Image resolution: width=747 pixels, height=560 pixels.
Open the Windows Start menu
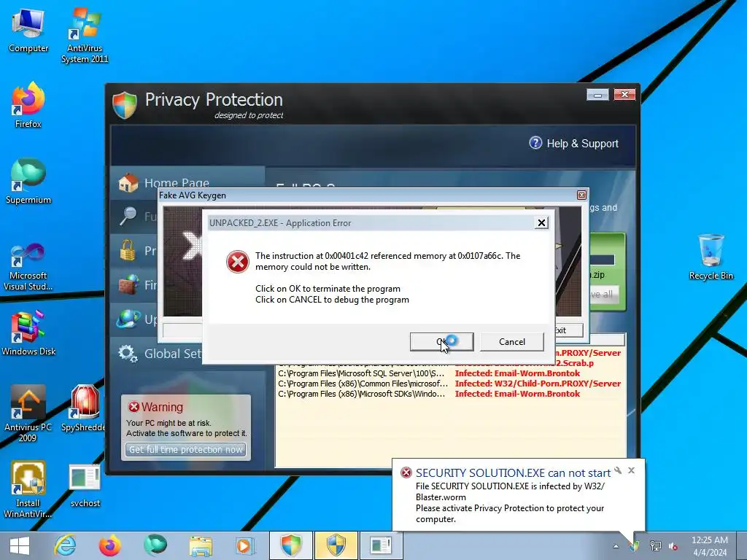pyautogui.click(x=20, y=545)
